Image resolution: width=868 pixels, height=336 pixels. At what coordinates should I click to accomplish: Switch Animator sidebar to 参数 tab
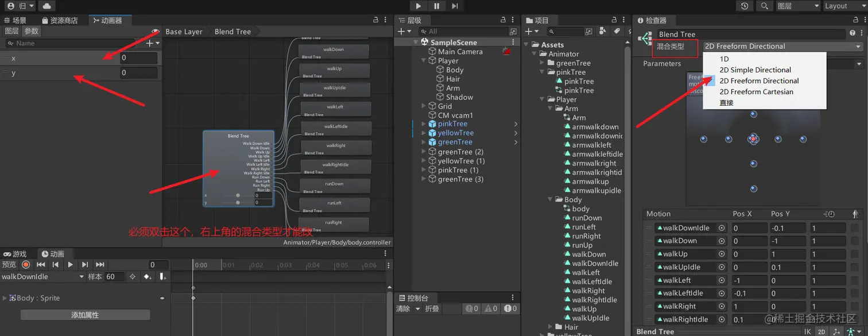click(x=31, y=31)
